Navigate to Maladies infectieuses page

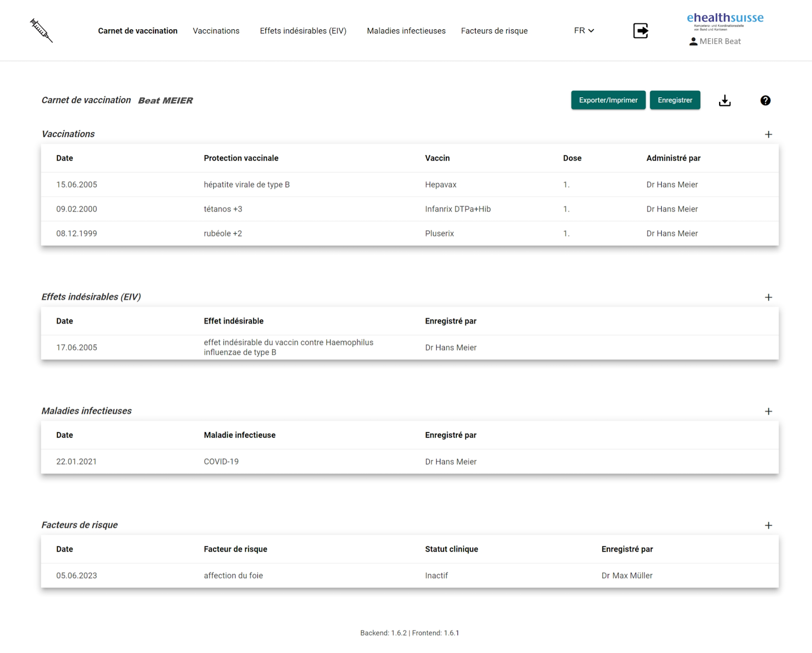point(406,31)
